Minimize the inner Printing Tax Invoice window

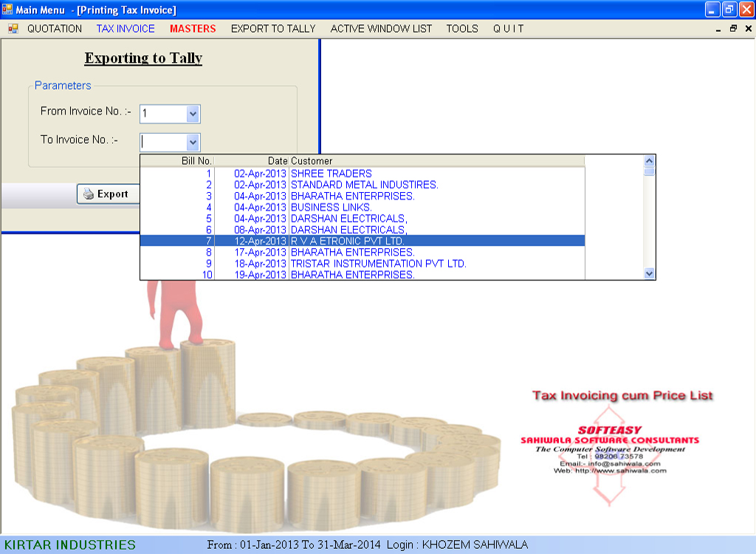coord(718,29)
